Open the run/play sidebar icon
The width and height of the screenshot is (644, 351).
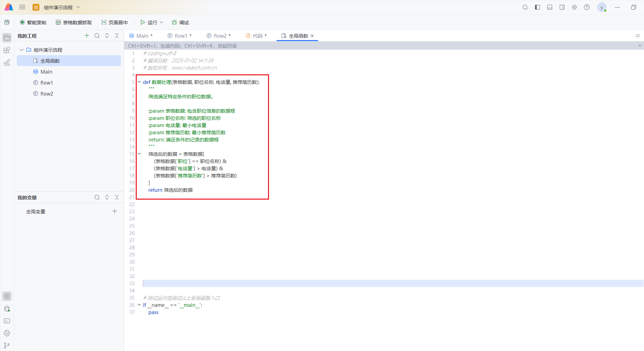(x=7, y=296)
